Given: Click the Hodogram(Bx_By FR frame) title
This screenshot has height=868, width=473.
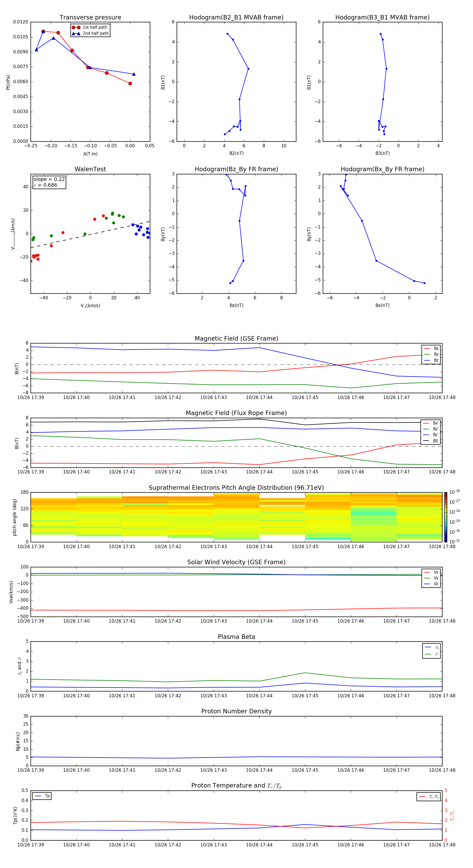Looking at the screenshot, I should click(x=382, y=169).
